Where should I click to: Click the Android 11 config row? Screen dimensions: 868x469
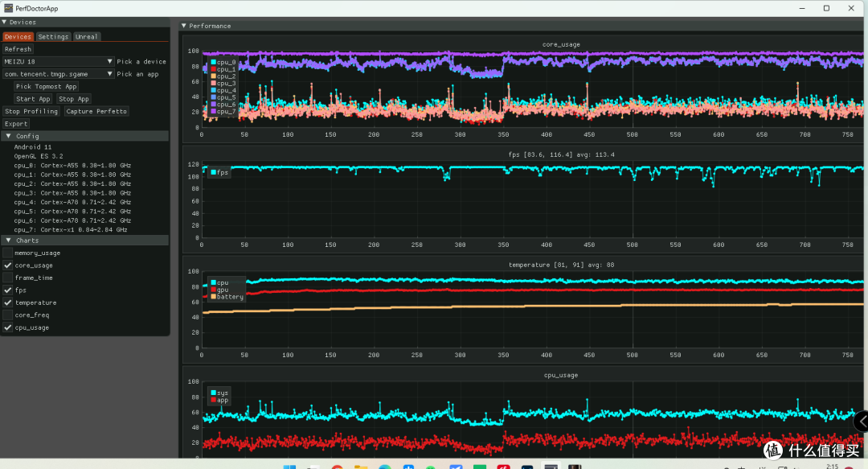point(33,147)
